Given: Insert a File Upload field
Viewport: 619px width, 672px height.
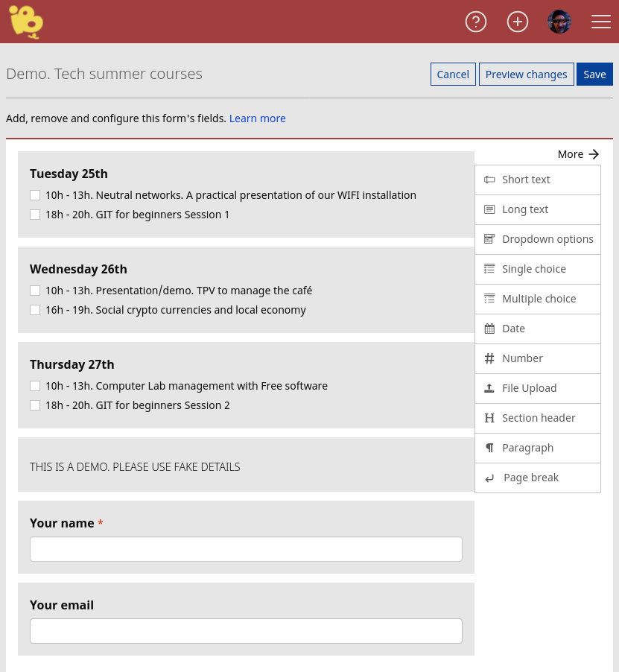Looking at the screenshot, I should coord(529,388).
